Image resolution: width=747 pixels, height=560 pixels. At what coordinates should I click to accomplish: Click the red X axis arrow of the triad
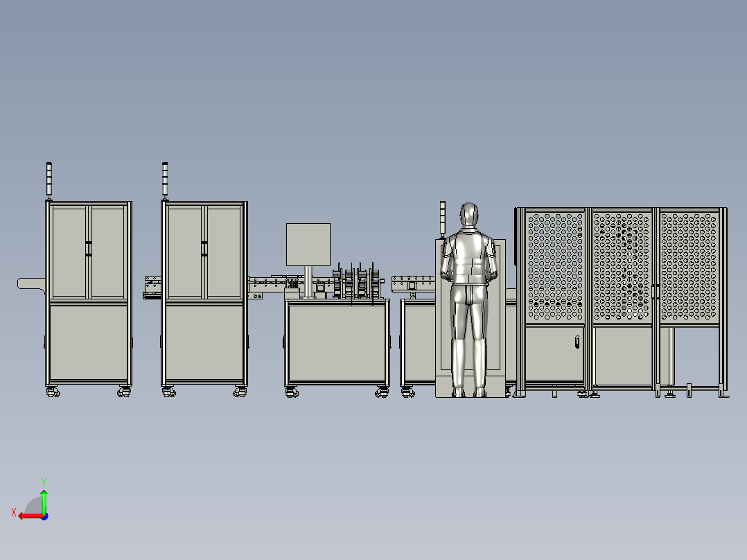30,516
